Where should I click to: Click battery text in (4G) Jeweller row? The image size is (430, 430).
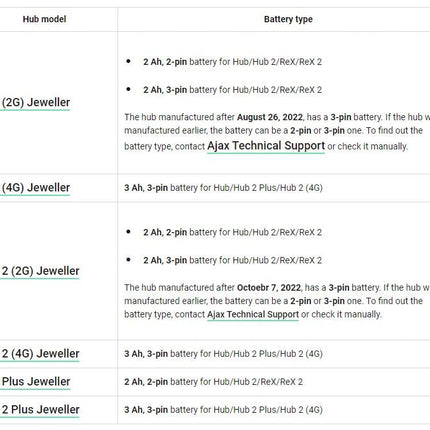(x=223, y=188)
